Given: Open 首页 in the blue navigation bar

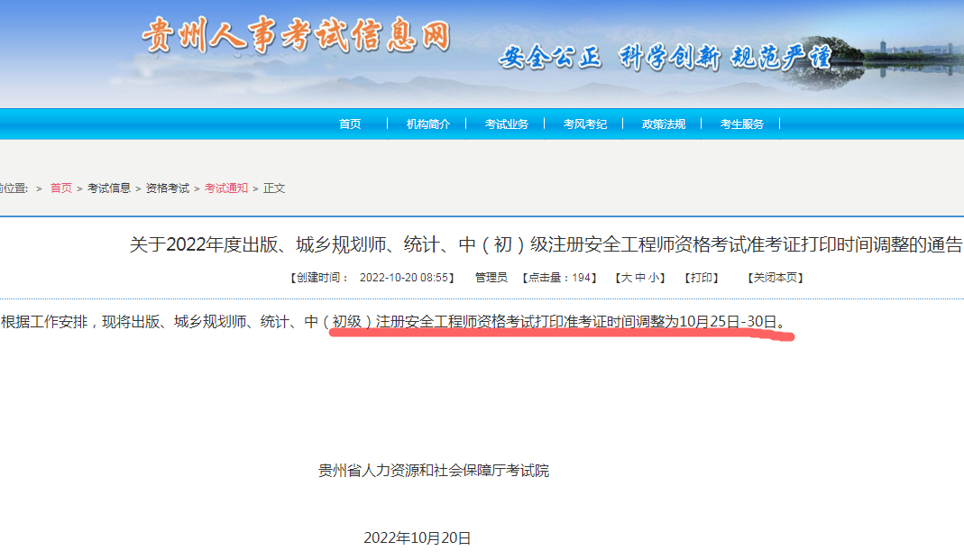Looking at the screenshot, I should point(350,124).
